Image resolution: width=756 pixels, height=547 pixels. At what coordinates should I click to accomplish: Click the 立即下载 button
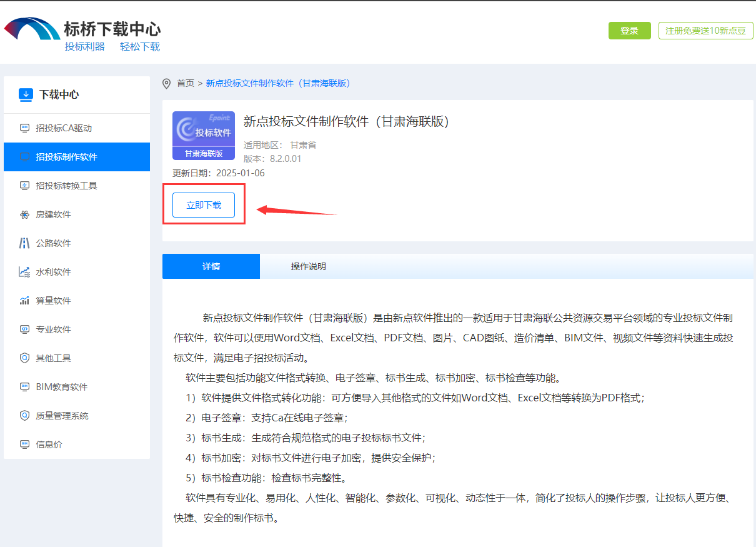[x=204, y=205]
